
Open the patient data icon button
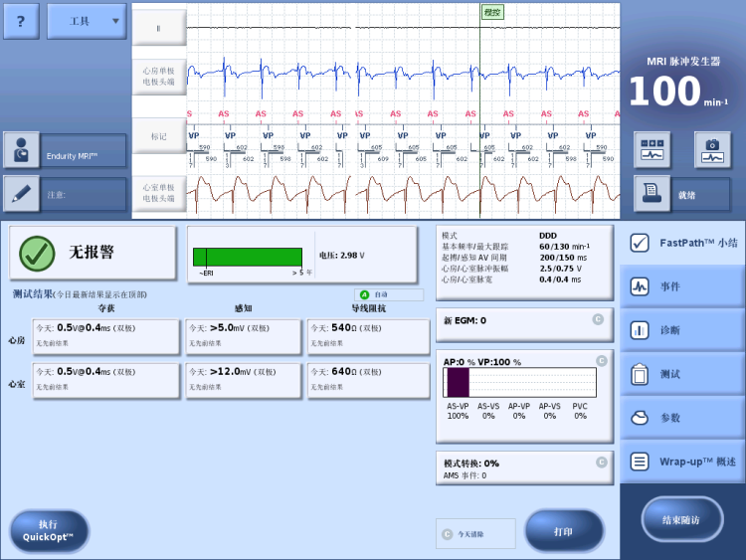tap(21, 151)
